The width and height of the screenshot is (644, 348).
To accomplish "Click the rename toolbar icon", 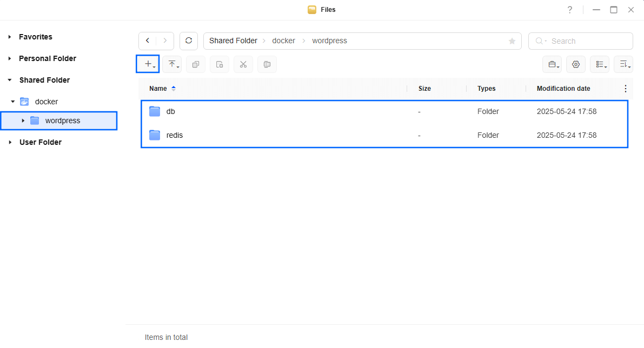I will pos(267,64).
